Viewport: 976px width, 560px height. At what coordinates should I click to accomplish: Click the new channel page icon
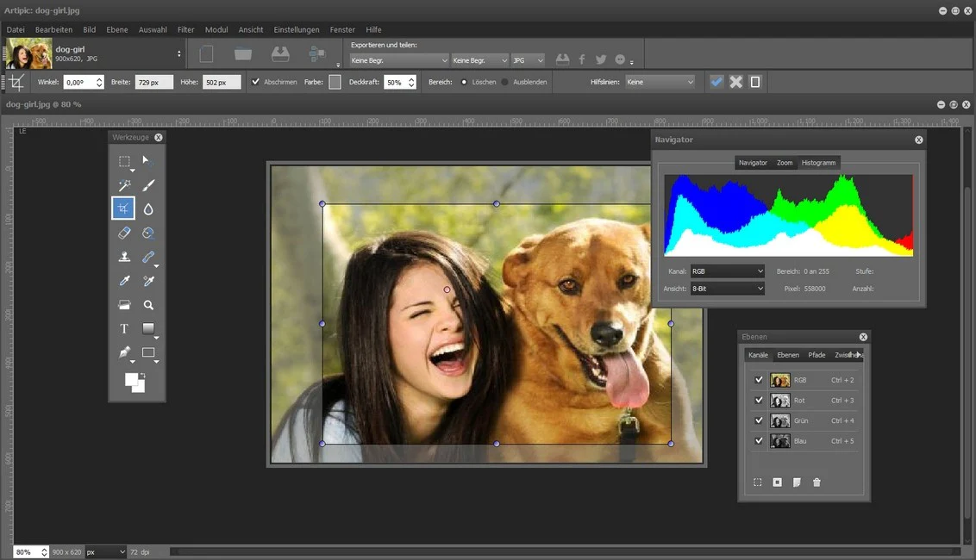coord(797,482)
